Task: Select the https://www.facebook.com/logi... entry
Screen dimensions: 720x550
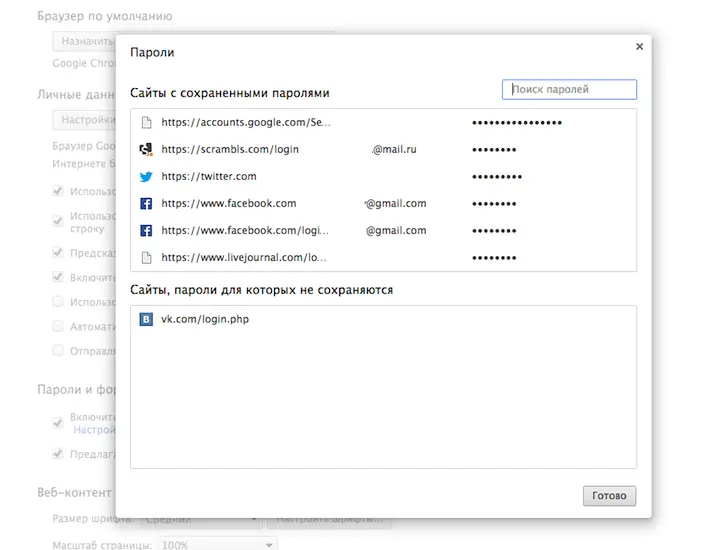Action: pyautogui.click(x=383, y=230)
